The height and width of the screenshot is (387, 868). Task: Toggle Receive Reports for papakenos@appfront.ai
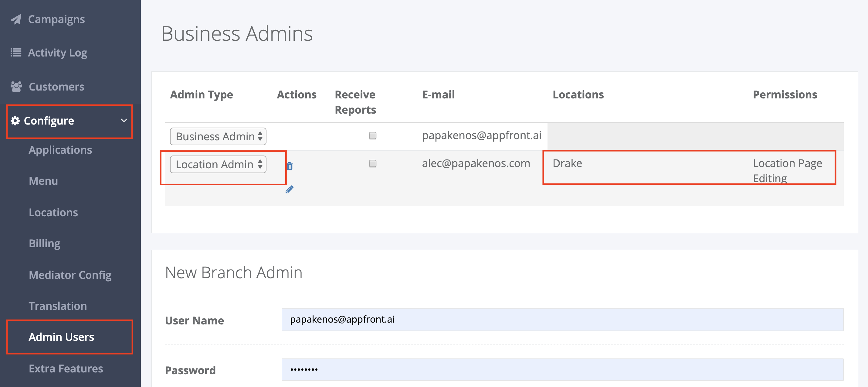point(372,136)
